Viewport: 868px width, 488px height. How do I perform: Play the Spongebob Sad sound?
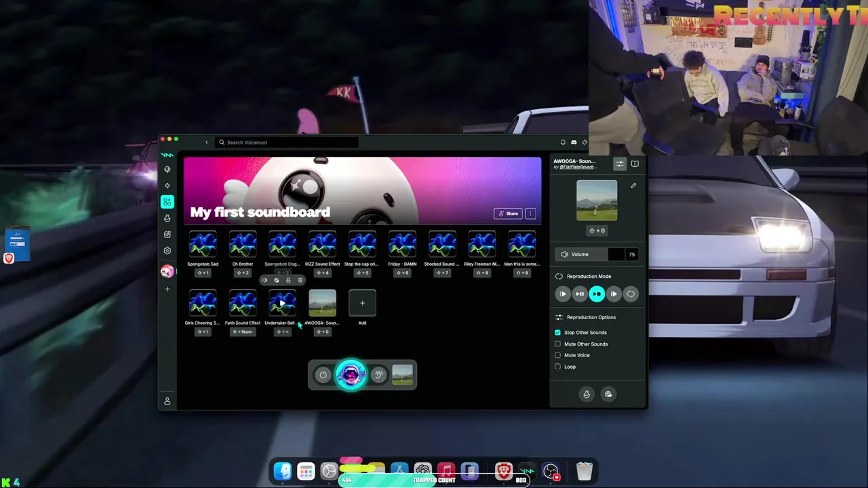(203, 245)
